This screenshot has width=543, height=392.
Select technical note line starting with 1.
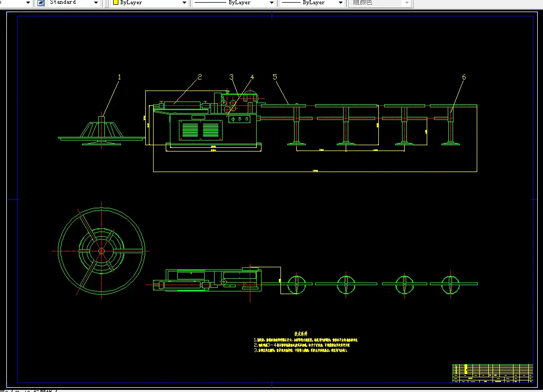coord(306,340)
